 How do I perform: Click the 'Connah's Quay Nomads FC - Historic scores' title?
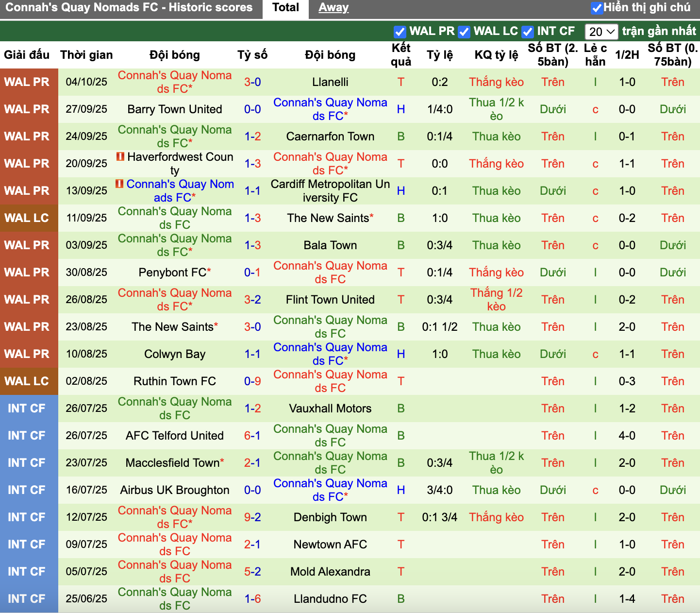(x=129, y=8)
